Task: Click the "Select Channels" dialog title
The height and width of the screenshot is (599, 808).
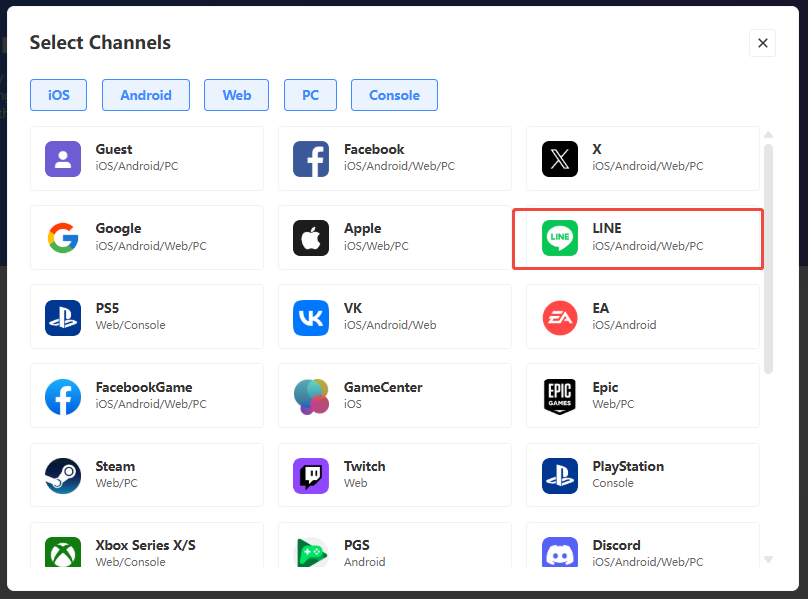Action: click(x=100, y=43)
